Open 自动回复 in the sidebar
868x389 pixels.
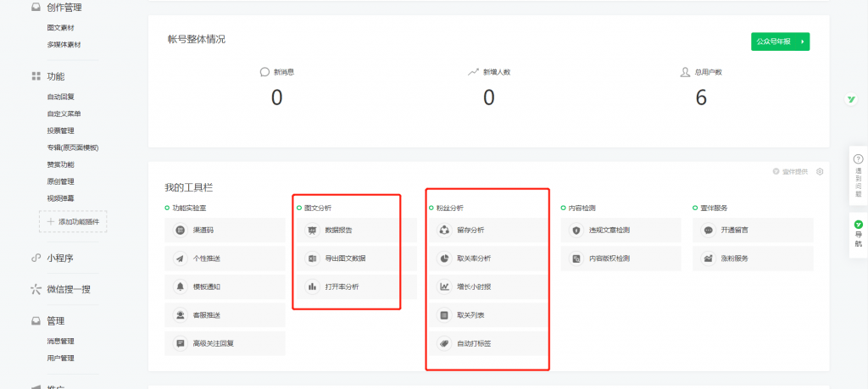[x=61, y=97]
